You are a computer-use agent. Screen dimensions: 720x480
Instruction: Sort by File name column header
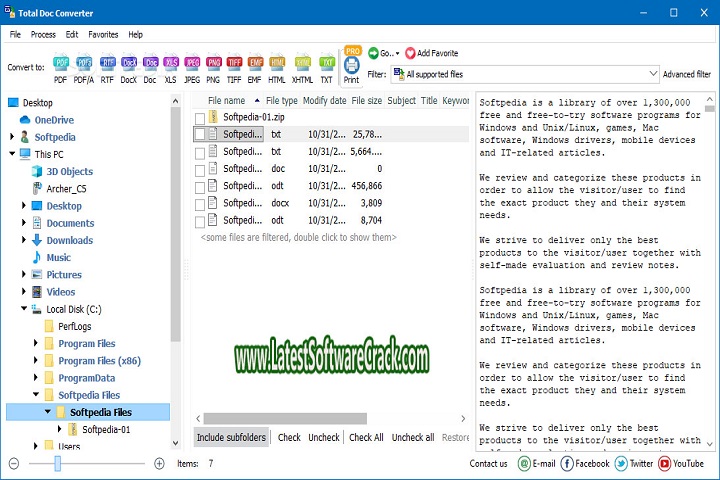click(x=226, y=101)
